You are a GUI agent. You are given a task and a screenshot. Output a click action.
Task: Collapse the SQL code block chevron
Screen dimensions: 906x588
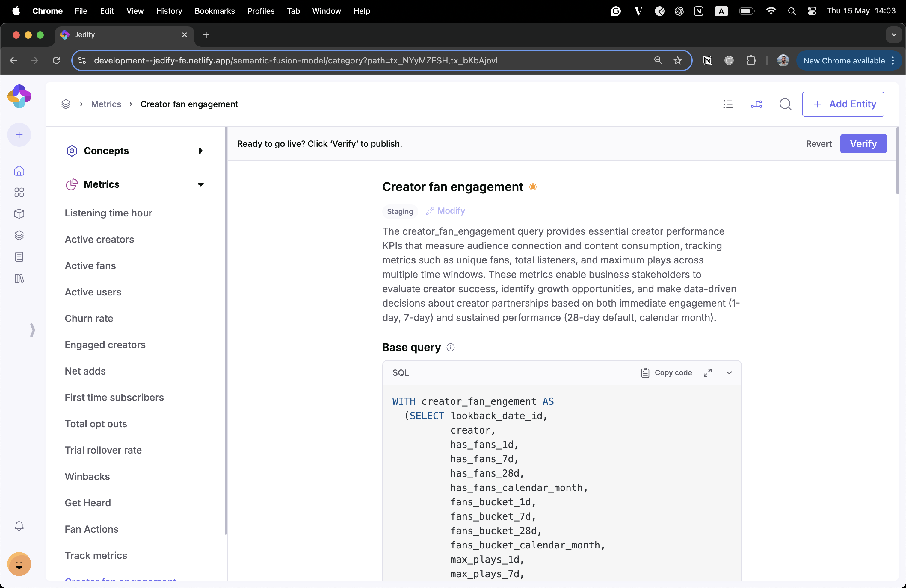(x=729, y=373)
